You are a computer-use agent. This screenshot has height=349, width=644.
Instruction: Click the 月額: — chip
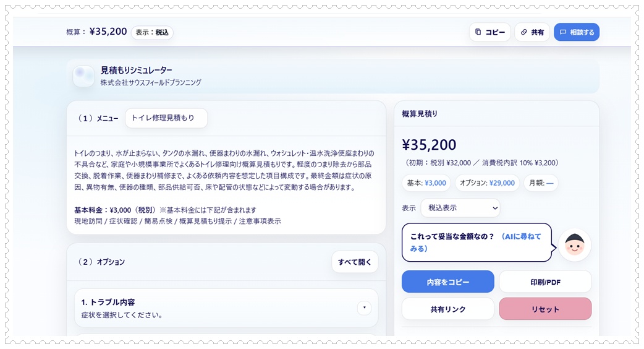pyautogui.click(x=541, y=183)
